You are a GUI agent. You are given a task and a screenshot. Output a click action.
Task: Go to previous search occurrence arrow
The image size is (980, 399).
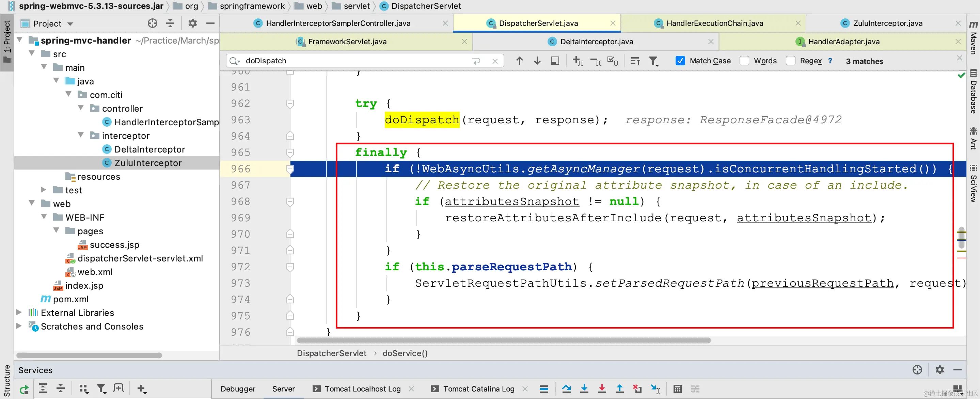(519, 61)
